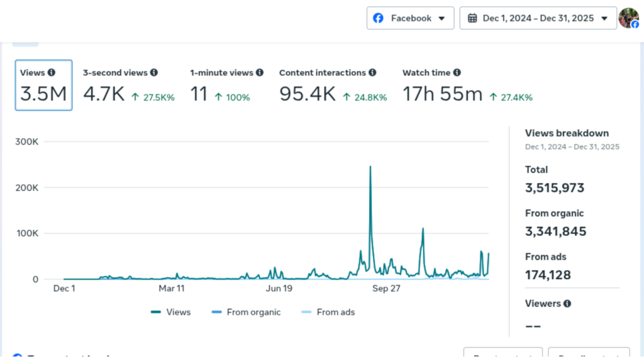Toggle the From organic legend series
644x362 pixels.
click(x=247, y=312)
